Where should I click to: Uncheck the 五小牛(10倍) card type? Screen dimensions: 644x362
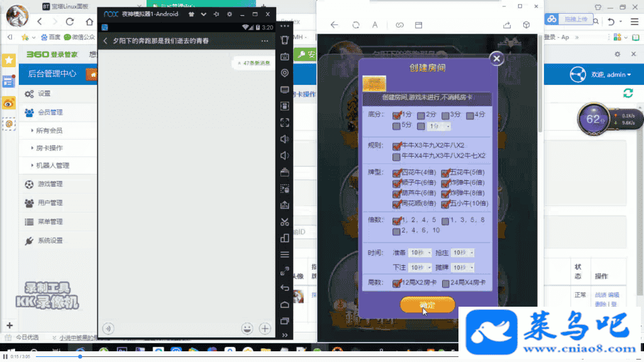(x=446, y=204)
